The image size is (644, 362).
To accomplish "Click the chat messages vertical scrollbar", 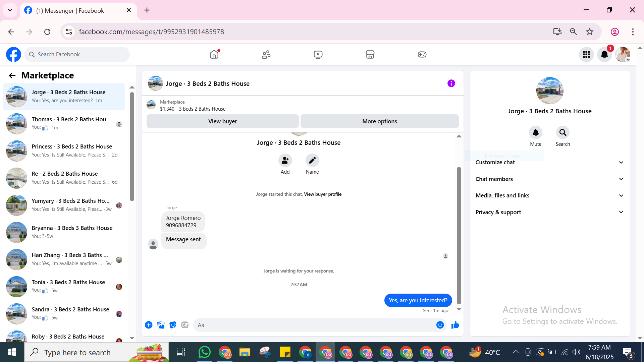I will point(459,235).
